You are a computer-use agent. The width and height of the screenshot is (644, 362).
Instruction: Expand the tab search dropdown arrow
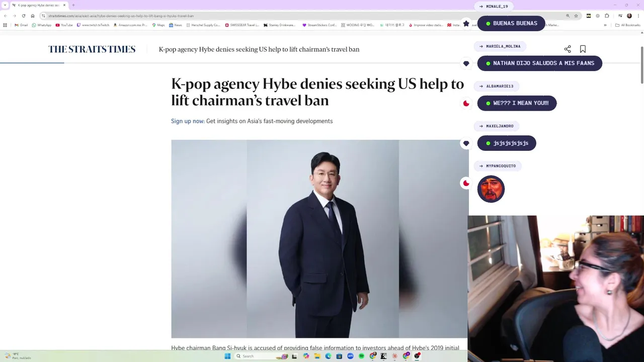click(5, 5)
